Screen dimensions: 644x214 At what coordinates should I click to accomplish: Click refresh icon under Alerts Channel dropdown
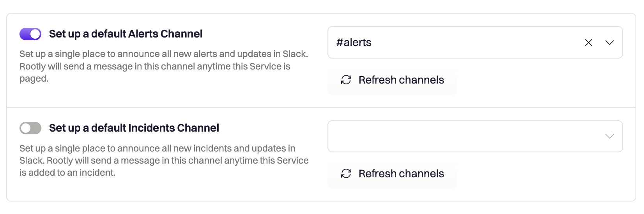pos(346,80)
